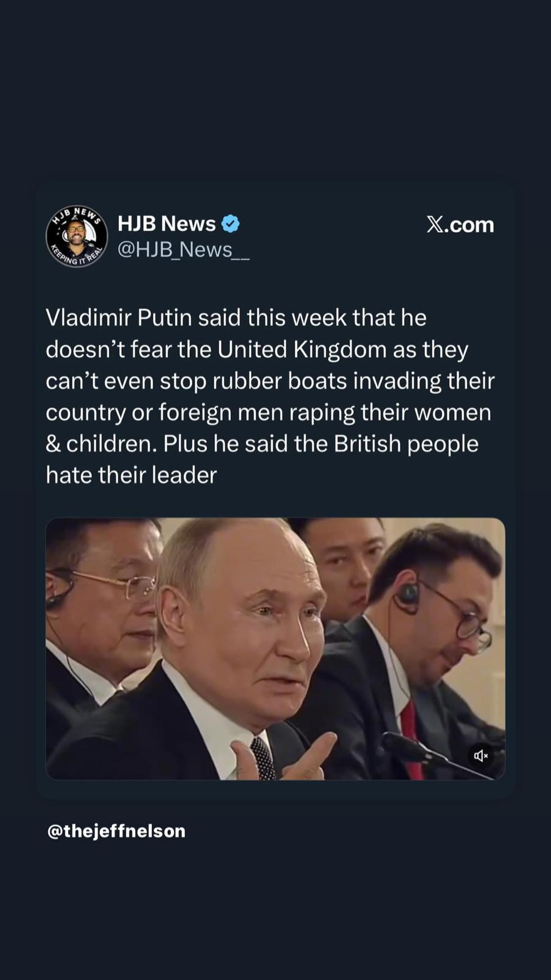Click the microphone in the video frame

(x=429, y=755)
